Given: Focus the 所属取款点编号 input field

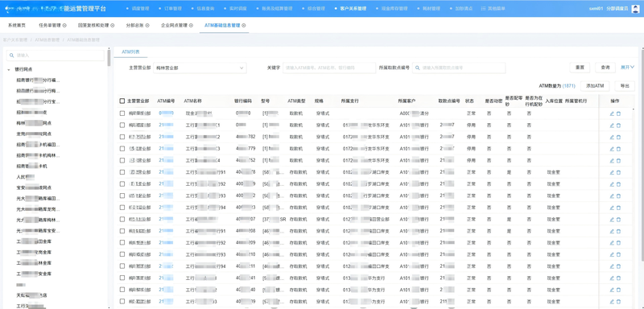Looking at the screenshot, I should (x=459, y=68).
